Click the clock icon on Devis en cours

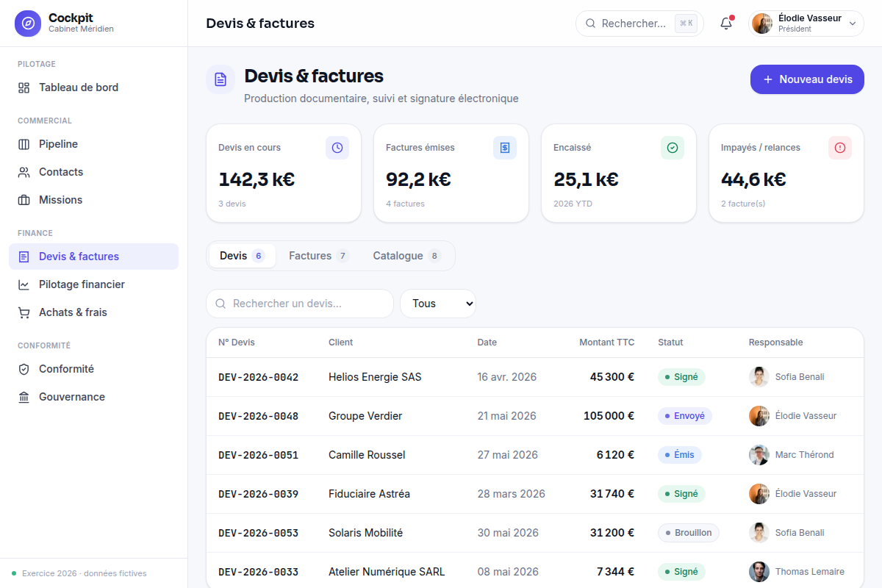click(337, 148)
